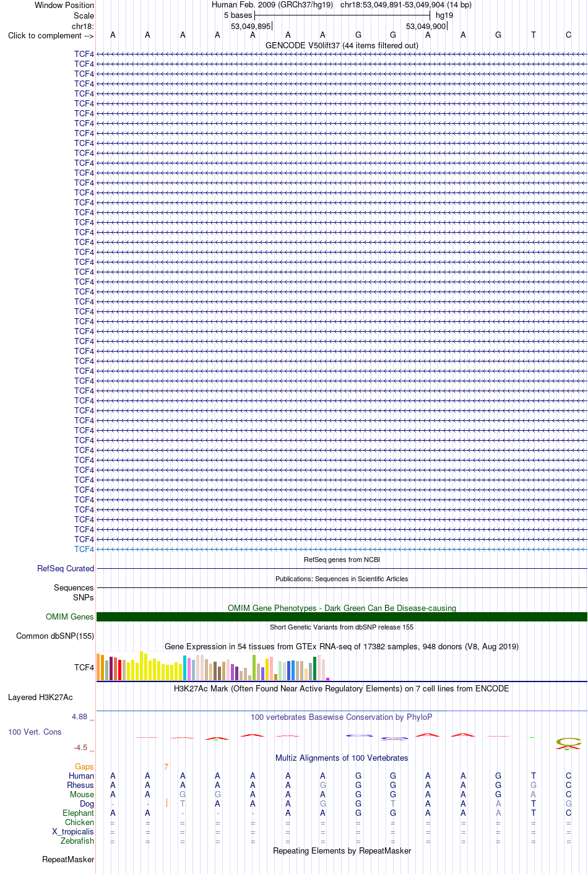
Task: Open the OMIM Gene Phenotypes track title
Action: (x=342, y=608)
